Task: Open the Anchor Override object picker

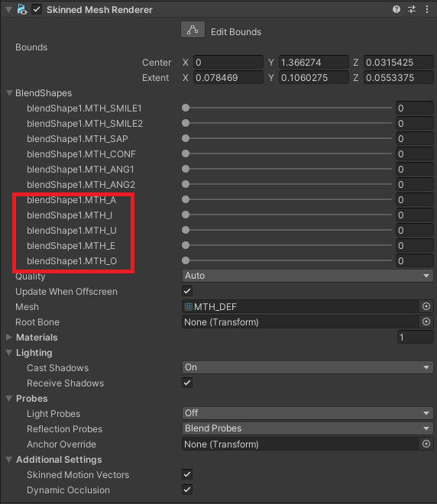Action: pos(426,444)
